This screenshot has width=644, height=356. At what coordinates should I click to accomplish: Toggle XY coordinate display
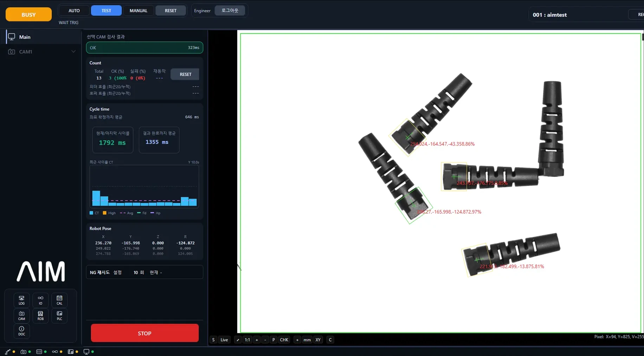pyautogui.click(x=318, y=340)
